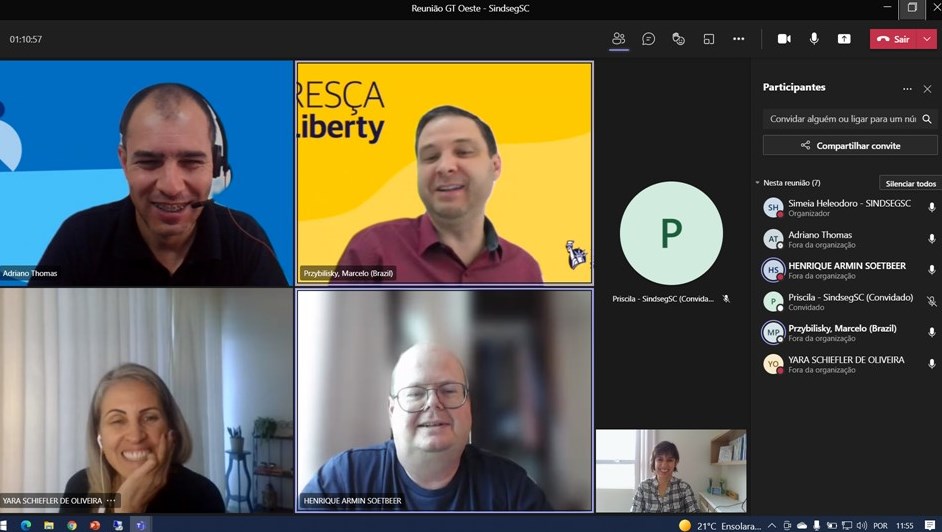Open more actions in meeting toolbar
Screen dimensions: 942x532
(x=738, y=39)
